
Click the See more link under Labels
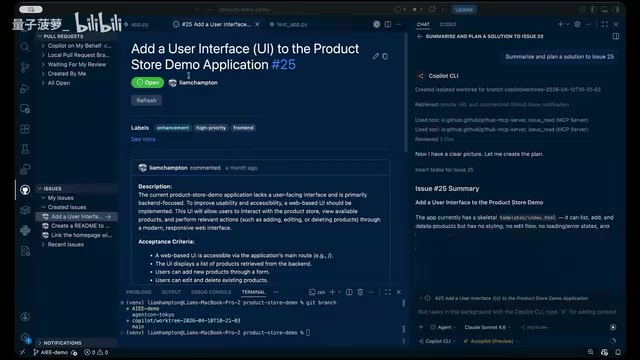(x=143, y=139)
